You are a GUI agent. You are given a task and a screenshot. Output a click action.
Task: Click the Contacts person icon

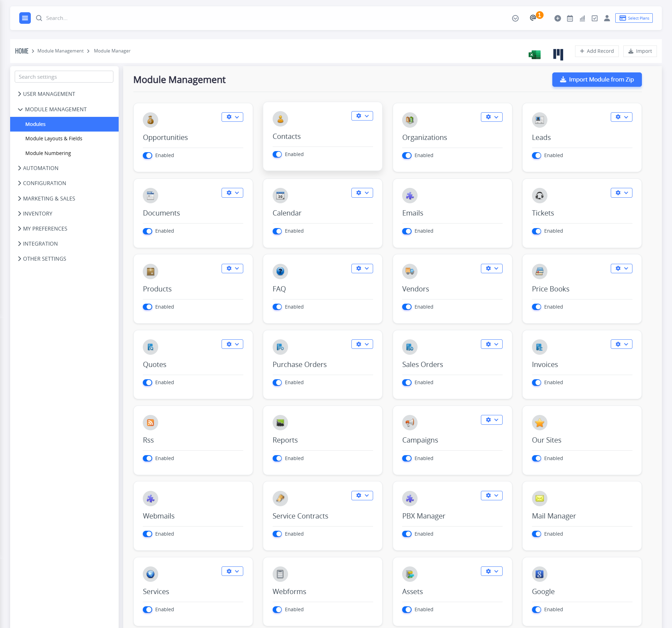coord(280,119)
